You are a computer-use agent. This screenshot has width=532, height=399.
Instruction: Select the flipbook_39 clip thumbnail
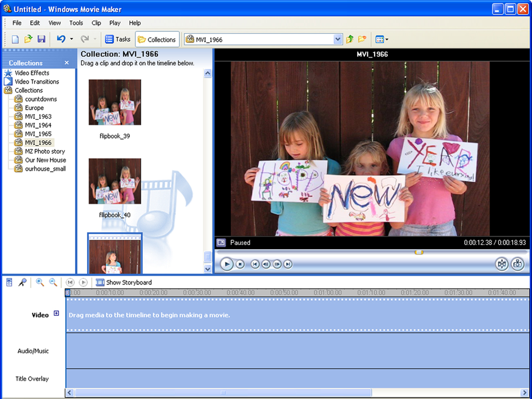(x=115, y=102)
